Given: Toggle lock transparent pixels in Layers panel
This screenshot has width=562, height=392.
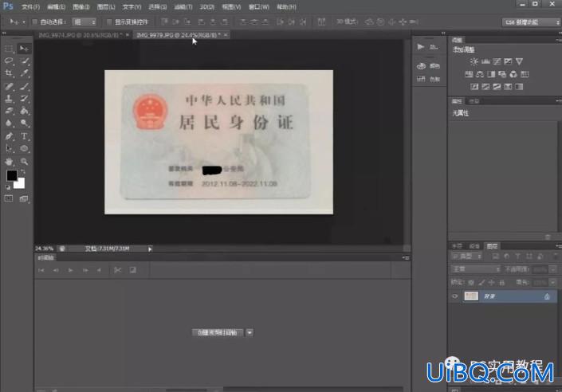Looking at the screenshot, I should (x=471, y=283).
